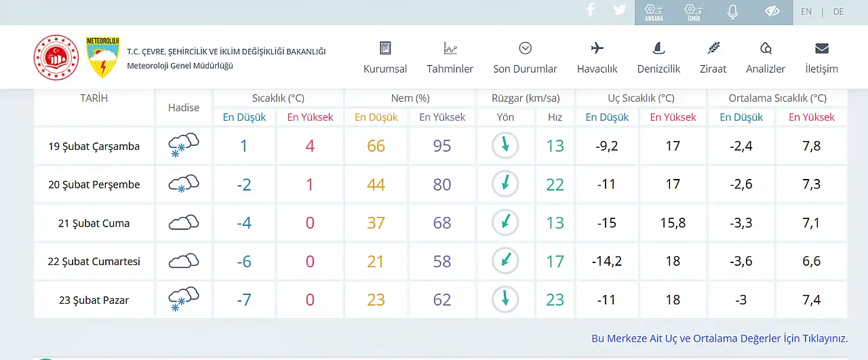Expand the Tahminler menu
The image size is (868, 360).
tap(450, 57)
